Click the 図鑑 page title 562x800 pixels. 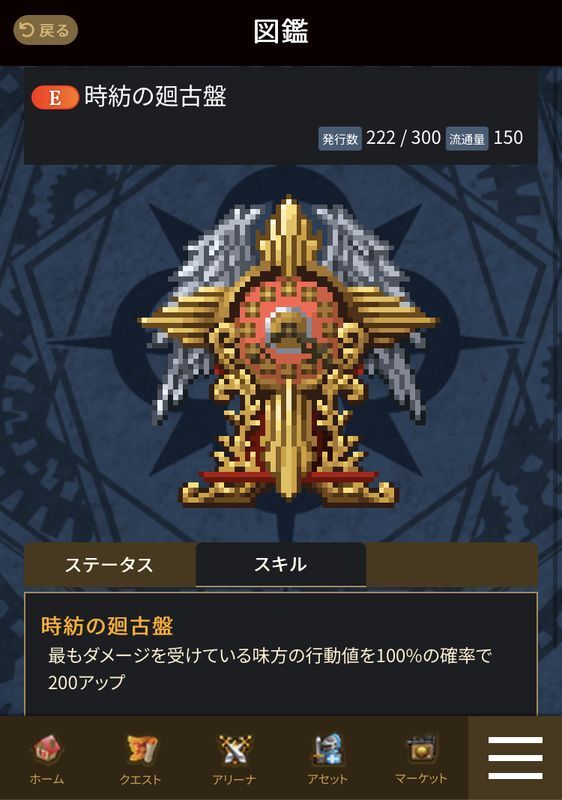(281, 31)
